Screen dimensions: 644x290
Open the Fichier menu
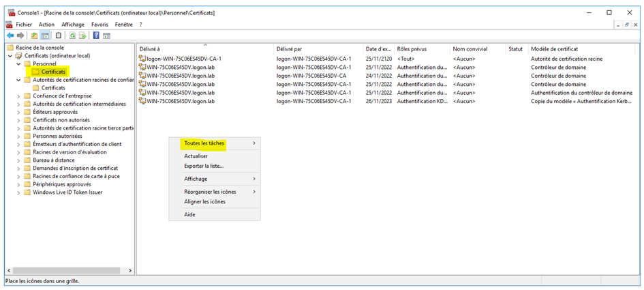[25, 25]
